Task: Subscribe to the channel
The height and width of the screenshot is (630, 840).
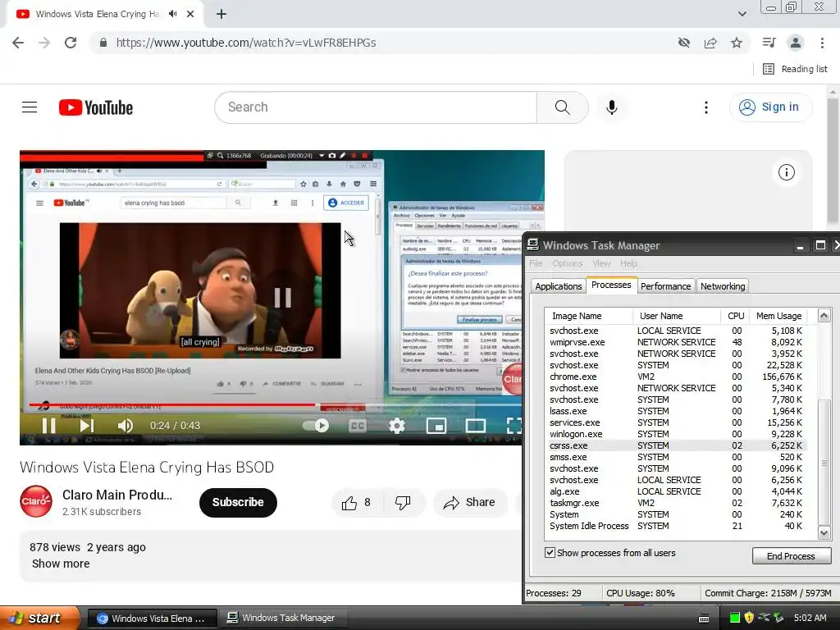Action: coord(238,502)
